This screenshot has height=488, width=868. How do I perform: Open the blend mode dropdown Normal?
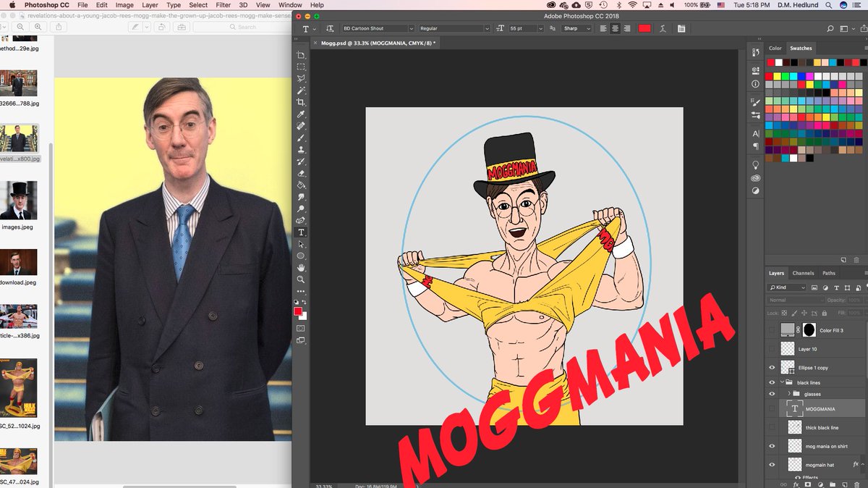pos(796,300)
